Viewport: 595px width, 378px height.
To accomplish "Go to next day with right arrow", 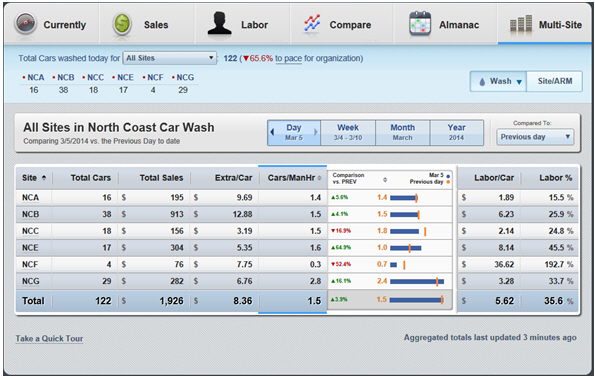I will [x=315, y=132].
